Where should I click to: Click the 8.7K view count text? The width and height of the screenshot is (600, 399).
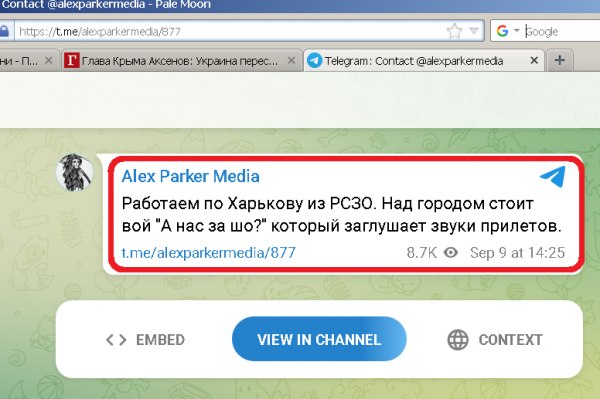coord(422,253)
